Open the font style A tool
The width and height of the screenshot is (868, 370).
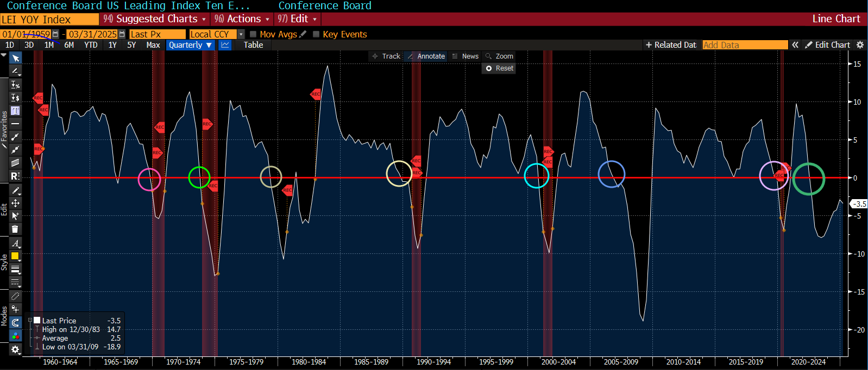(15, 243)
